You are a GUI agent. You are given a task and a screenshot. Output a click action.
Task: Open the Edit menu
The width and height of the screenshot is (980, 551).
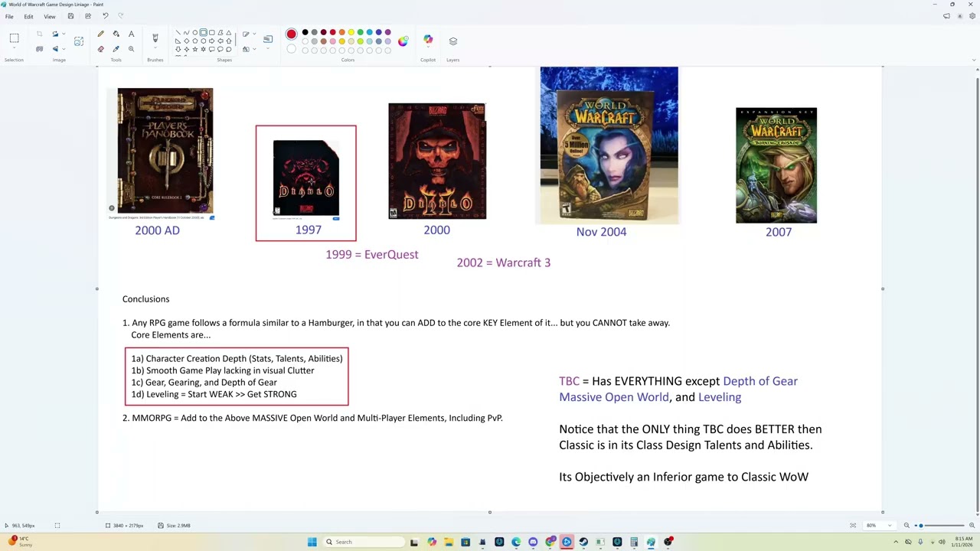click(x=28, y=16)
